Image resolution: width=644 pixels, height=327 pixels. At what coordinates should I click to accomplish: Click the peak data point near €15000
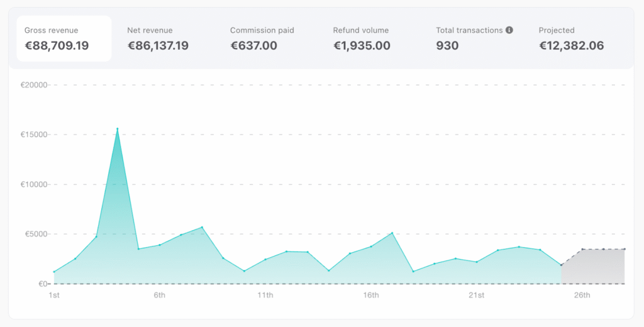(x=117, y=129)
